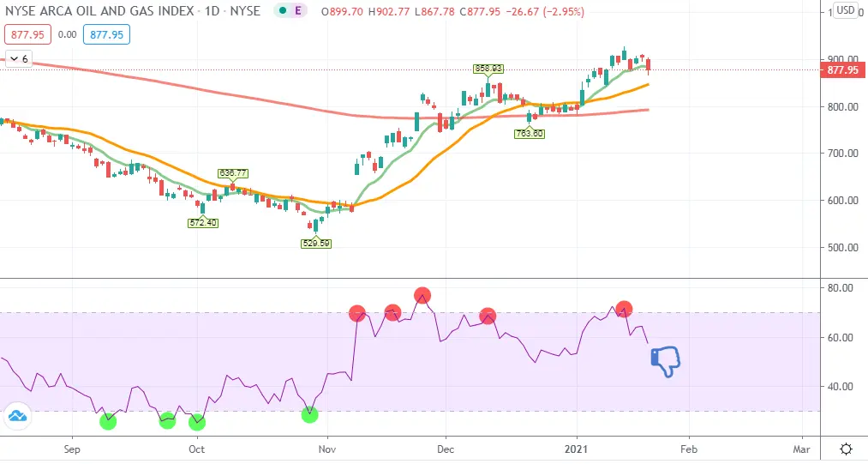Image resolution: width=868 pixels, height=464 pixels.
Task: Click the 2021 date label on time axis
Action: click(577, 449)
